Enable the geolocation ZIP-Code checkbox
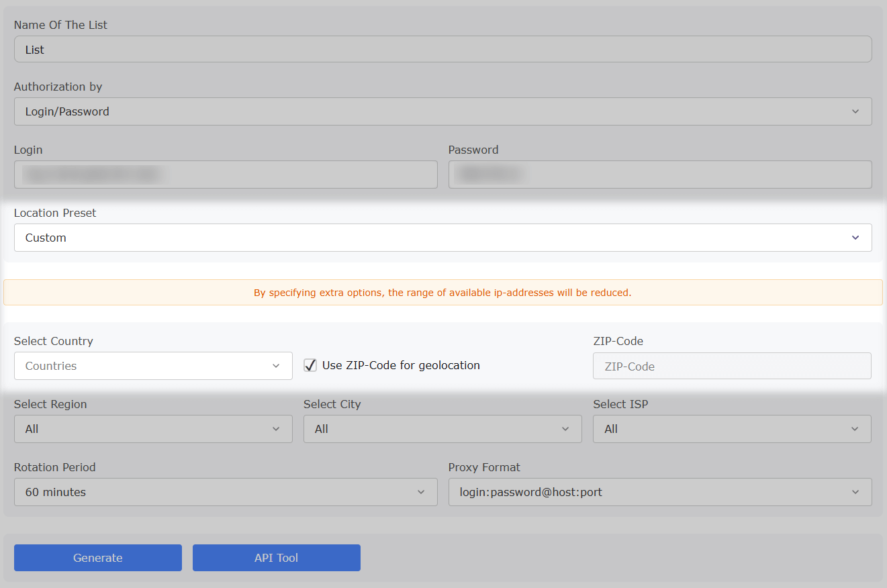This screenshot has width=887, height=588. 310,365
